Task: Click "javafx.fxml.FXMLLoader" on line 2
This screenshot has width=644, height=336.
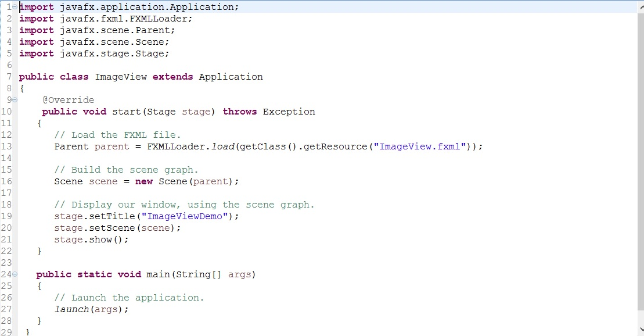Action: tap(124, 19)
